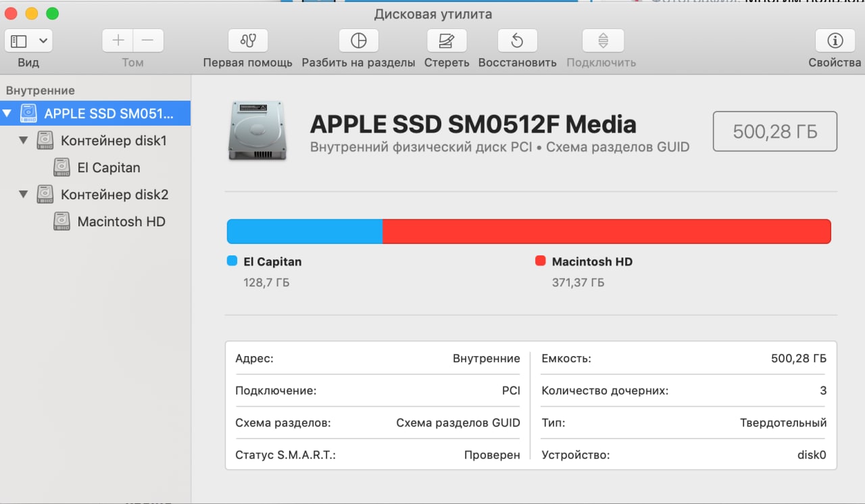Click the Erase pencil icon
The width and height of the screenshot is (865, 504).
[x=447, y=41]
